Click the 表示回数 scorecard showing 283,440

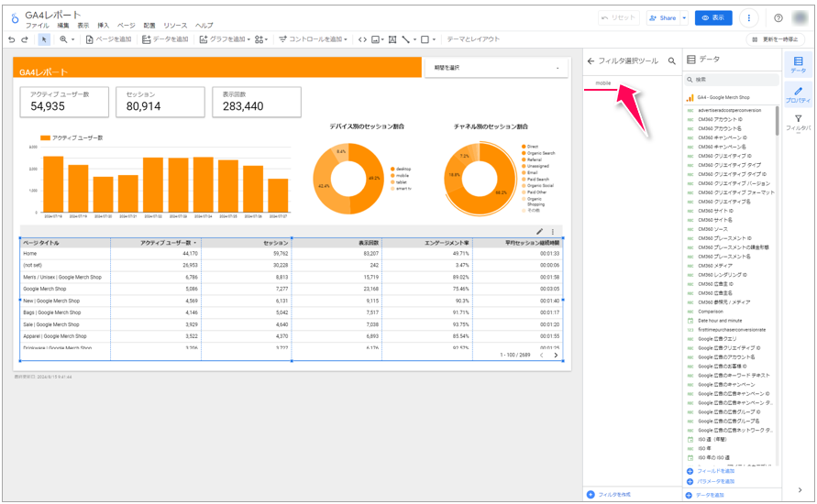click(x=257, y=102)
